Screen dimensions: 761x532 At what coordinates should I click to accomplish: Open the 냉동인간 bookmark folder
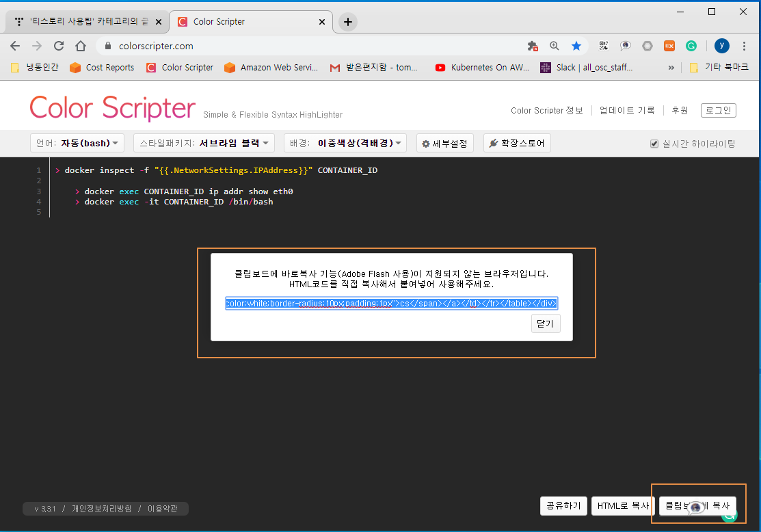pos(35,68)
